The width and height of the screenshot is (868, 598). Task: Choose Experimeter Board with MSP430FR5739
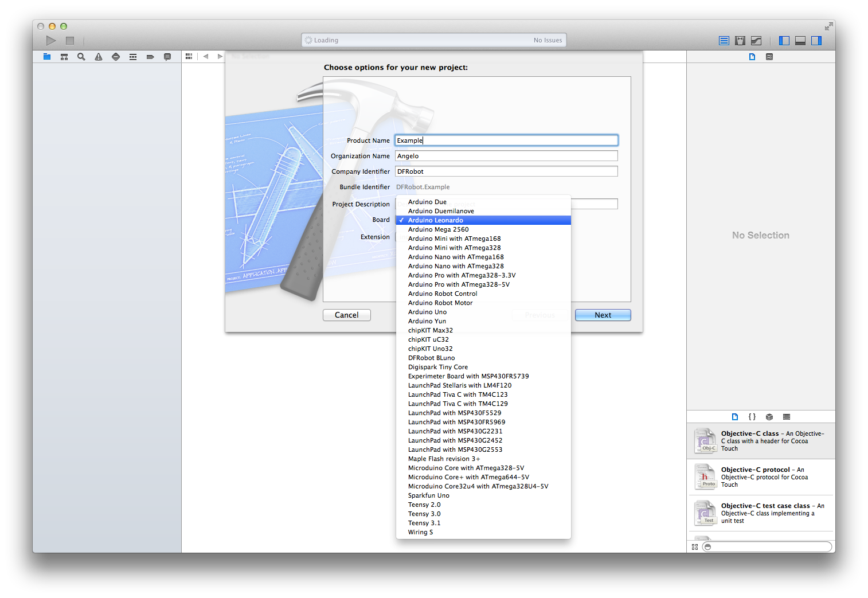pos(483,376)
